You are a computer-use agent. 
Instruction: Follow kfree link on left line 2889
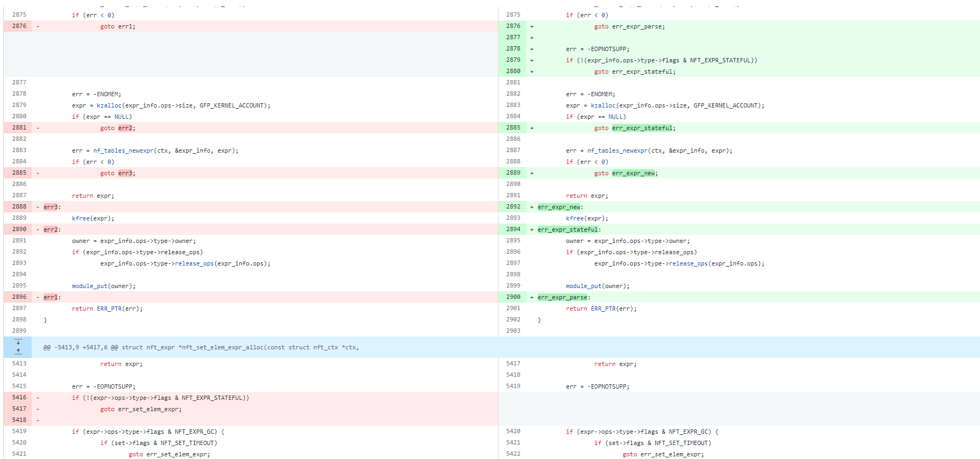pyautogui.click(x=81, y=218)
